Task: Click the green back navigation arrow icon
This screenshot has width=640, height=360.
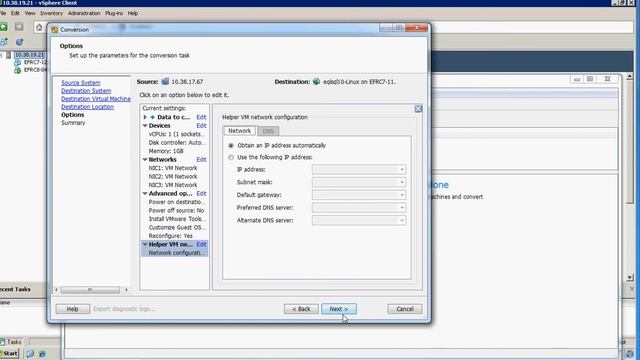Action: coord(4,27)
